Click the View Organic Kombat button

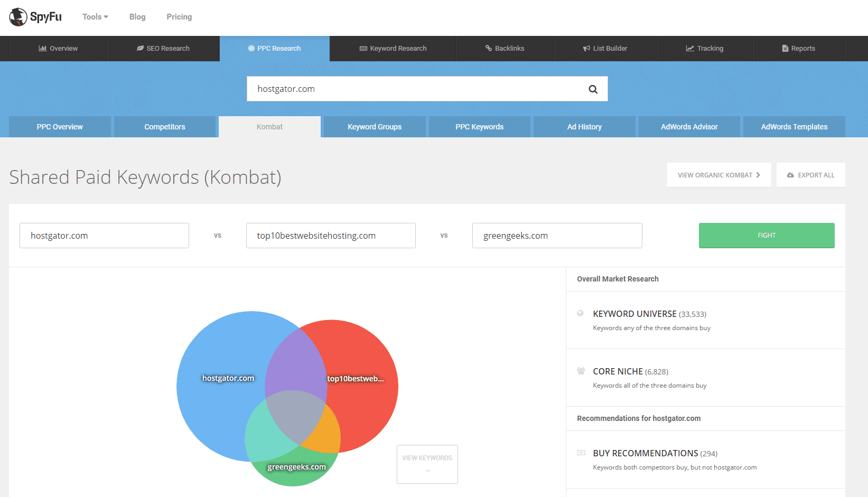pos(719,175)
